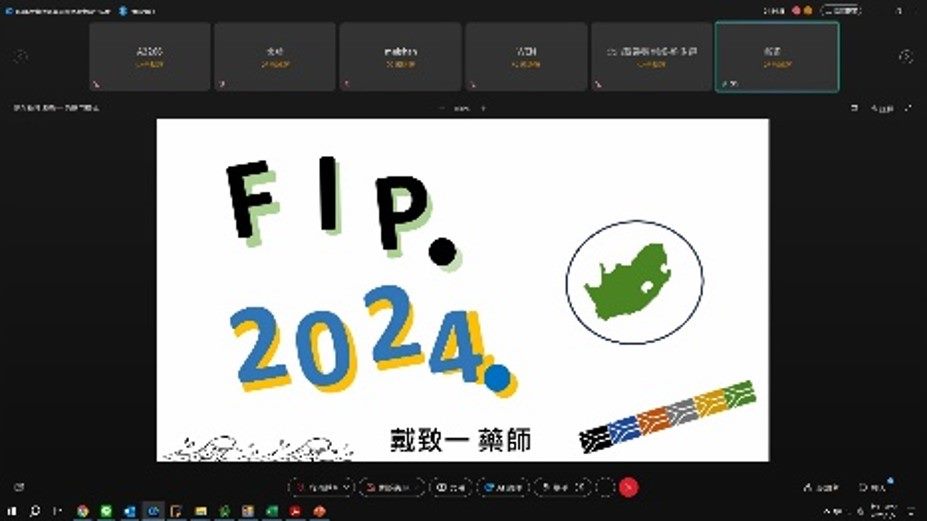Open Adobe Acrobat from the taskbar
This screenshot has width=927, height=521.
(295, 511)
